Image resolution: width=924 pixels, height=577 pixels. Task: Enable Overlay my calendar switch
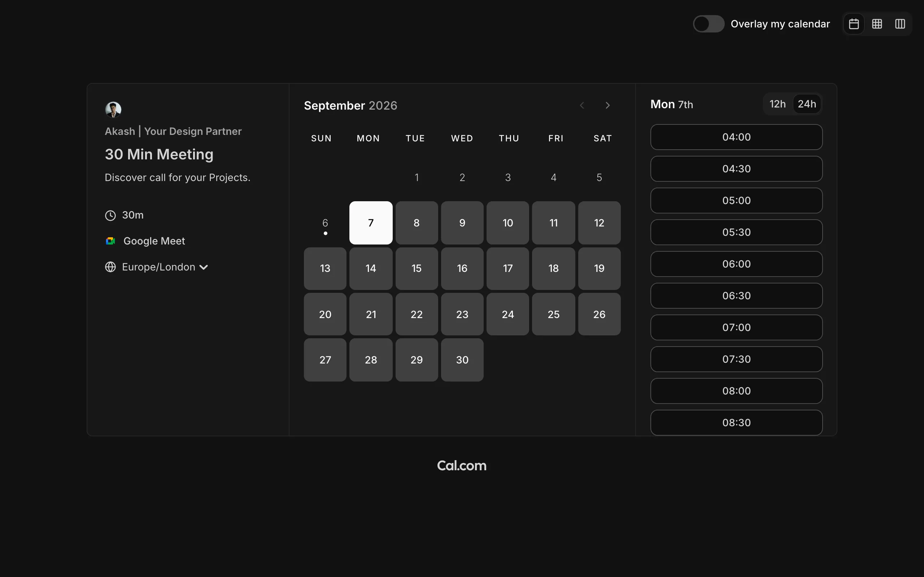click(x=708, y=24)
